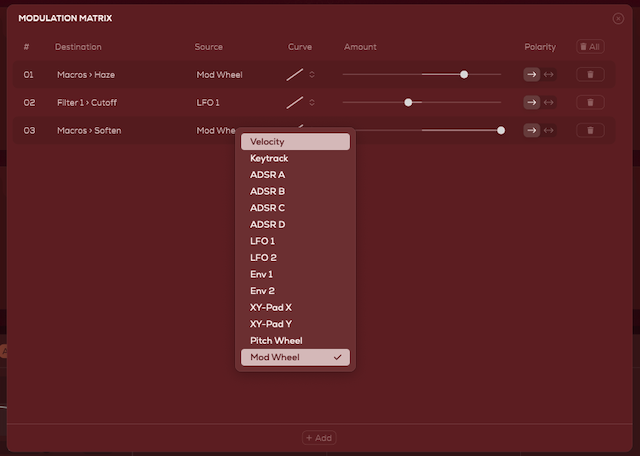Set row 01 polarity to bipolar arrow
This screenshot has height=456, width=640.
coord(549,74)
